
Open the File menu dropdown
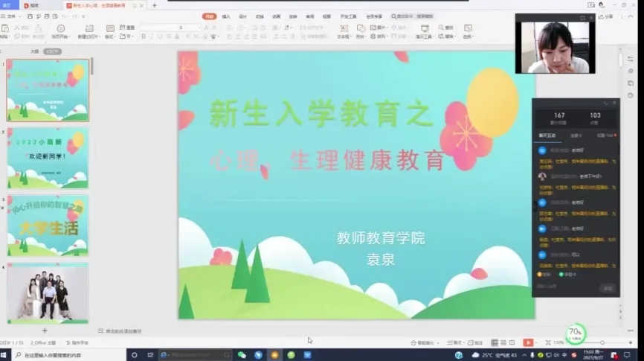[12, 16]
